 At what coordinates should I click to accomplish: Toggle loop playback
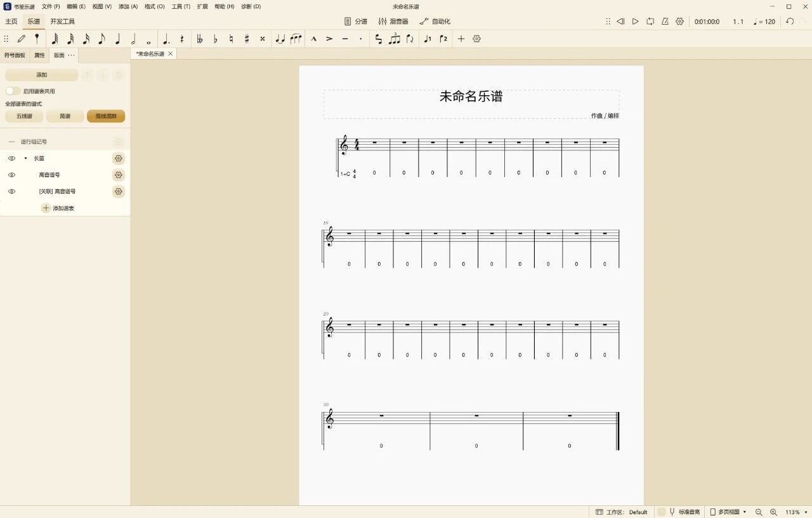click(x=650, y=22)
